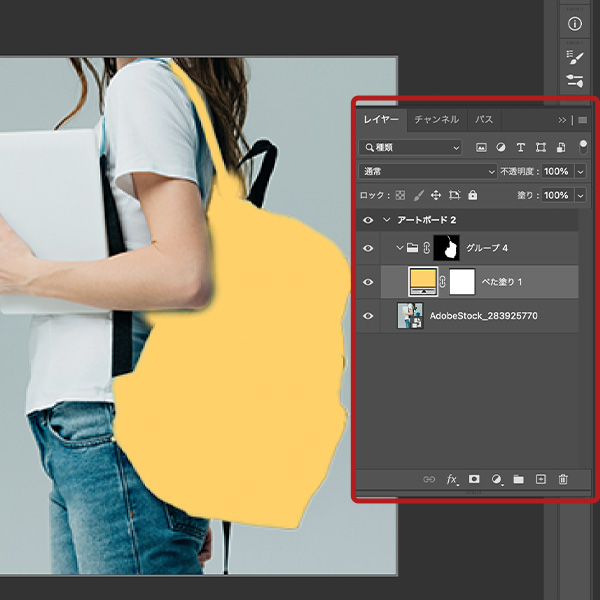Switch to the チャンネル tab
The width and height of the screenshot is (600, 600).
tap(436, 120)
